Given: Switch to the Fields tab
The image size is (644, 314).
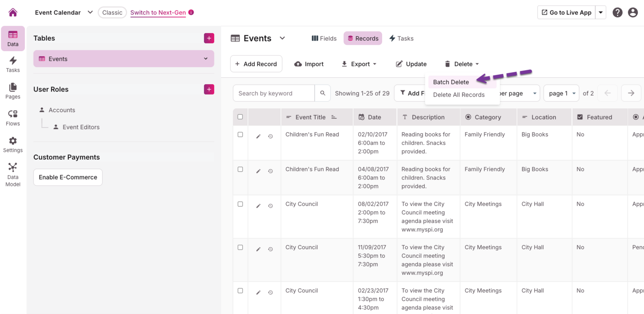Looking at the screenshot, I should [x=324, y=38].
